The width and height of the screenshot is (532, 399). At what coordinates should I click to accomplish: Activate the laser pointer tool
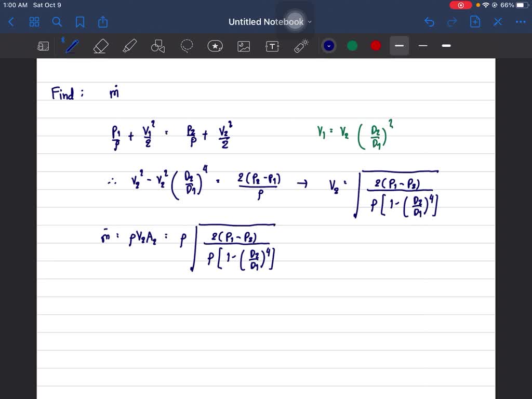click(x=301, y=46)
